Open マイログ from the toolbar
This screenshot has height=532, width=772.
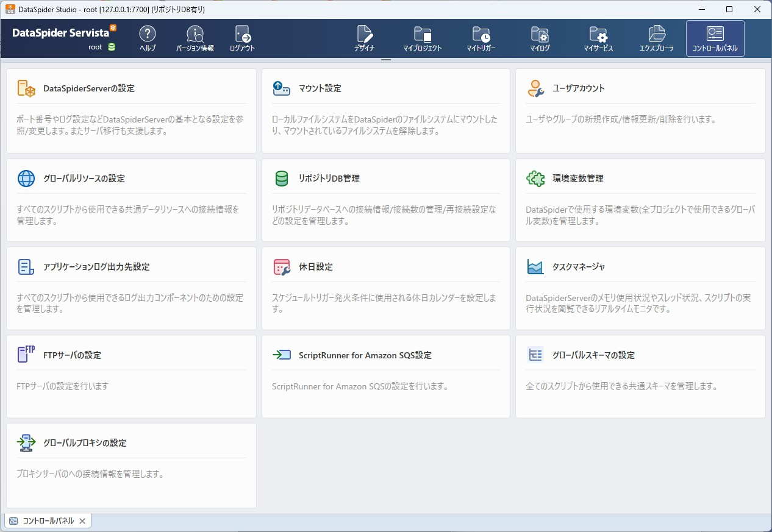(x=539, y=38)
